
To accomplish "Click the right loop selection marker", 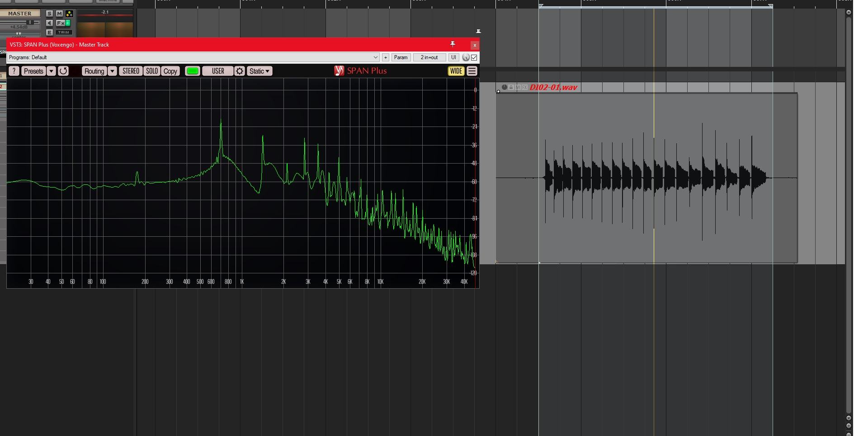I will coord(770,6).
